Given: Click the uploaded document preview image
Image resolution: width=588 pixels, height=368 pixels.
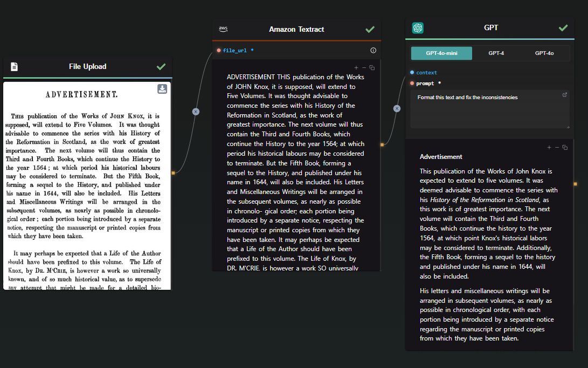Looking at the screenshot, I should 87,186.
